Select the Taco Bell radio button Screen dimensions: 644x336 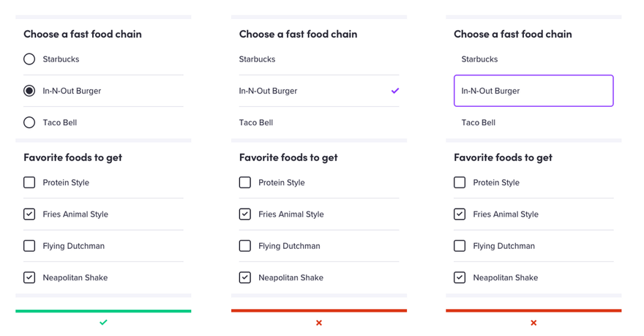click(29, 122)
